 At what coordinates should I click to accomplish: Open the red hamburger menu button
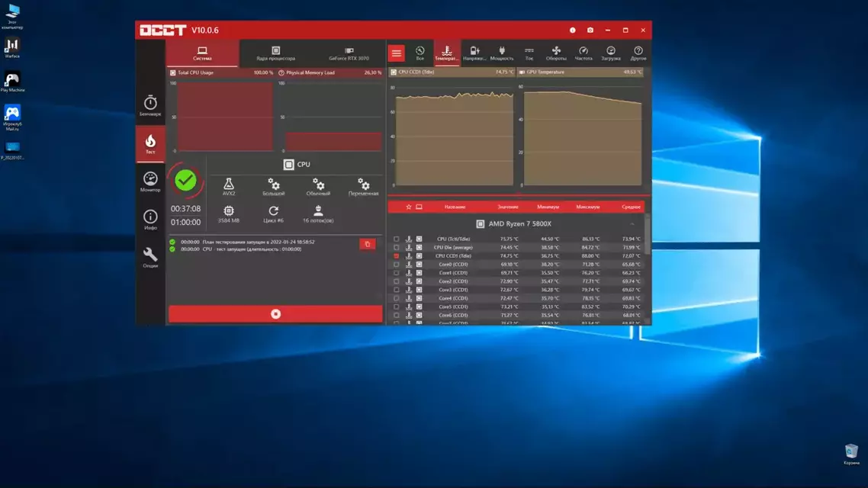[397, 53]
